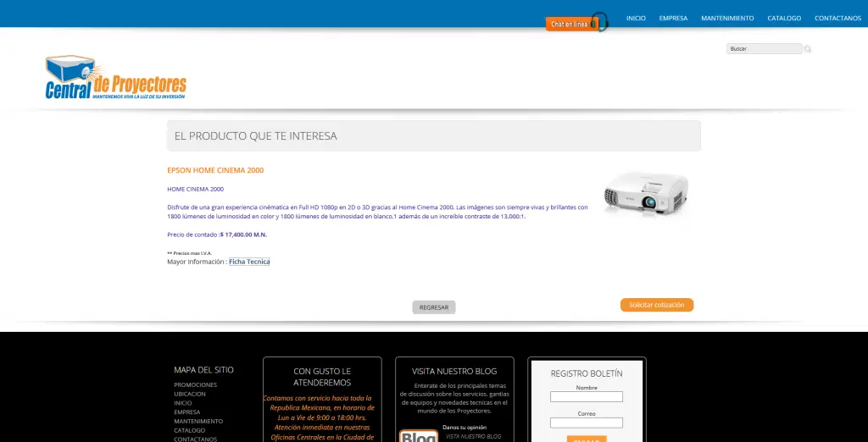This screenshot has width=868, height=442.
Task: Click the MAPA DEL SITIO heading
Action: [x=203, y=370]
